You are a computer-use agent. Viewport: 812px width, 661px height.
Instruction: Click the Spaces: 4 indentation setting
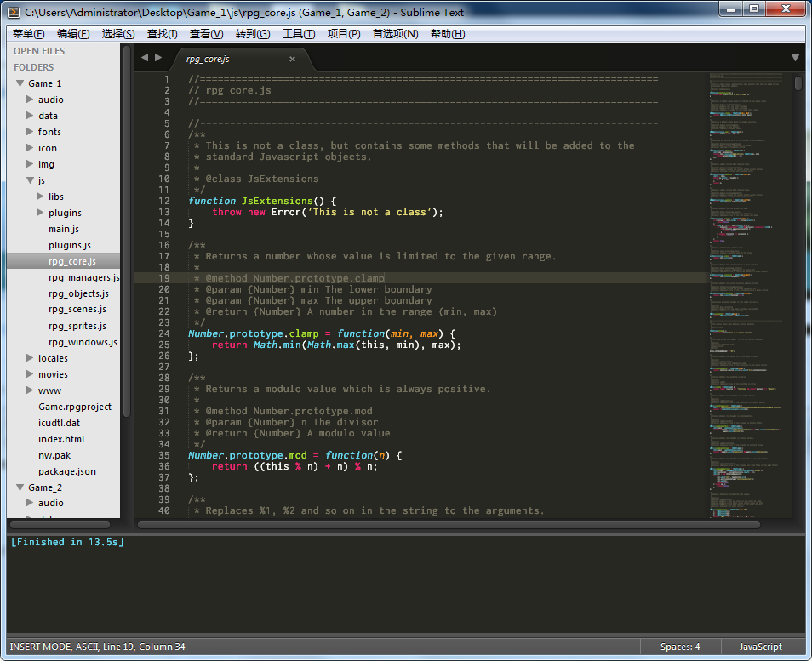pos(680,647)
